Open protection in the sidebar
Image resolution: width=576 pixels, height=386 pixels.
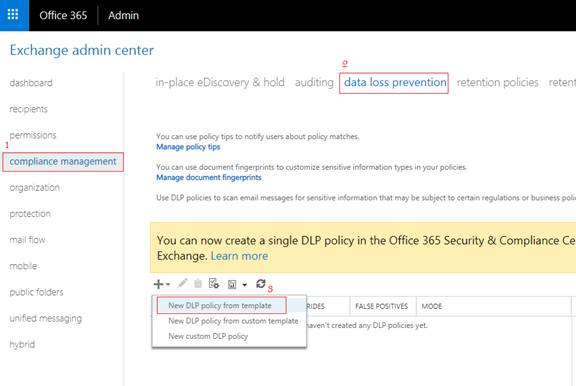click(30, 214)
